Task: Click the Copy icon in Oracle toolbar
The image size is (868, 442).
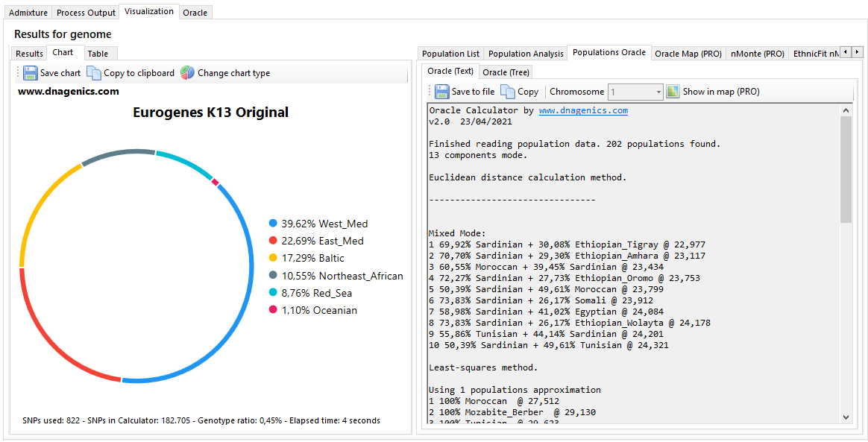Action: (507, 91)
